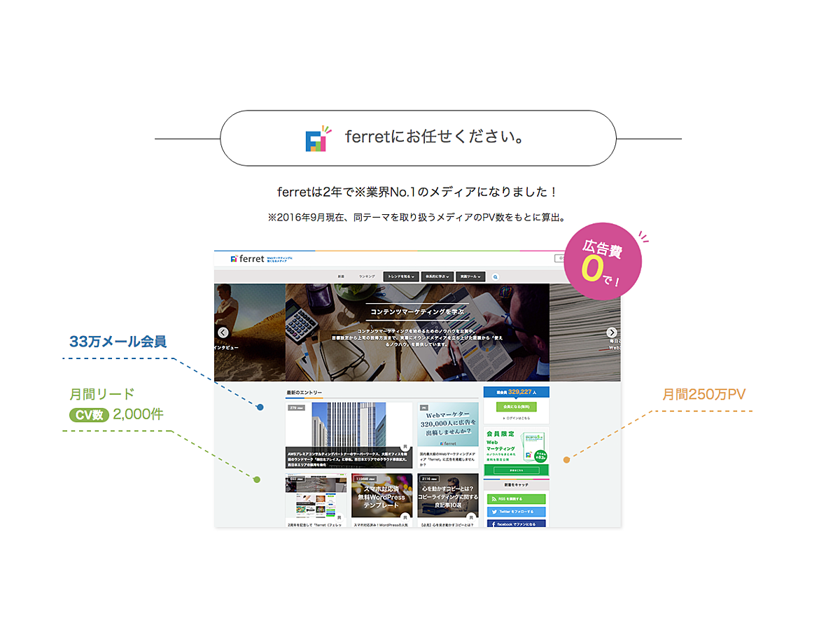
Task: Click the コンテンツマーケティングを学ぶ hero headline
Action: coord(417,313)
